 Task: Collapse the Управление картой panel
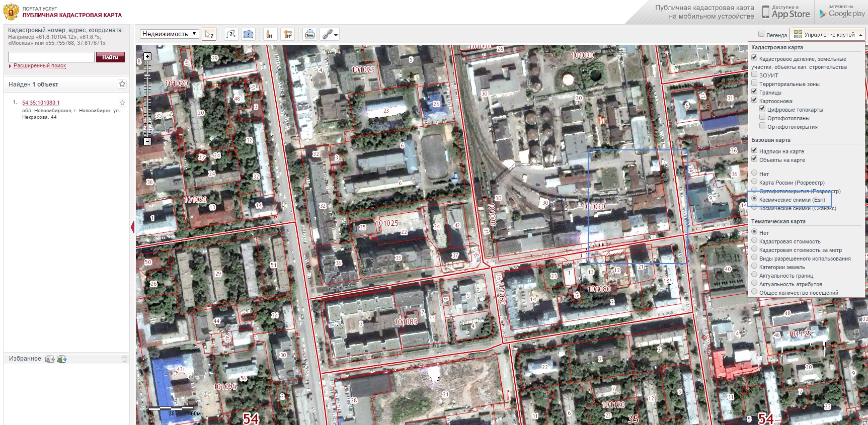pyautogui.click(x=861, y=35)
